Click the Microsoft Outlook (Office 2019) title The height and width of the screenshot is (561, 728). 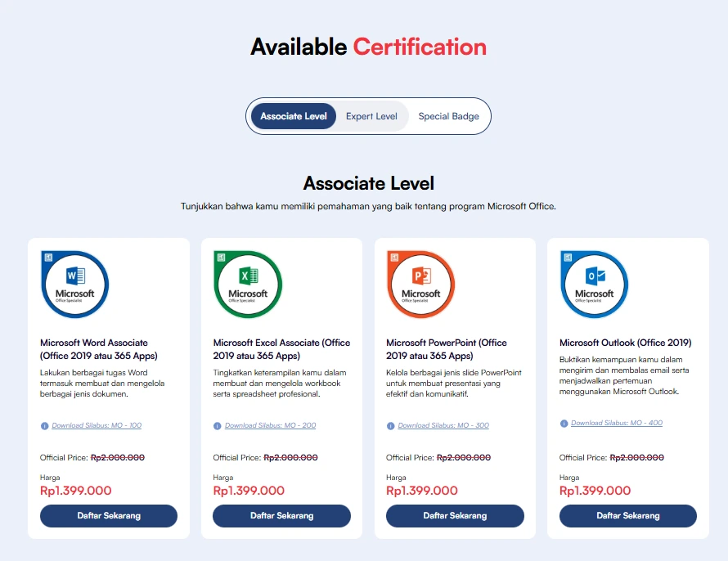pyautogui.click(x=626, y=343)
